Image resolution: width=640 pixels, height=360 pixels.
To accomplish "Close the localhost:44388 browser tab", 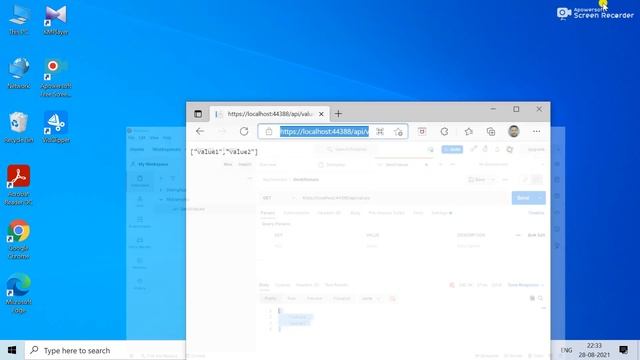I will tap(321, 114).
